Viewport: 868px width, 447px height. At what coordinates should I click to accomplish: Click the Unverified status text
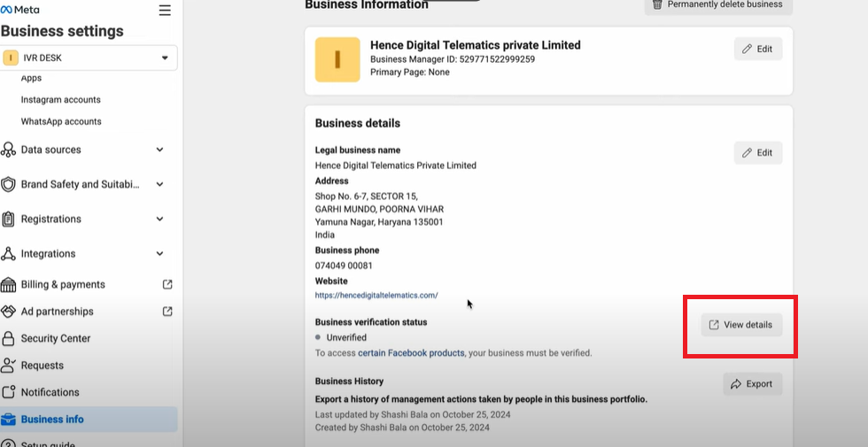tap(346, 337)
